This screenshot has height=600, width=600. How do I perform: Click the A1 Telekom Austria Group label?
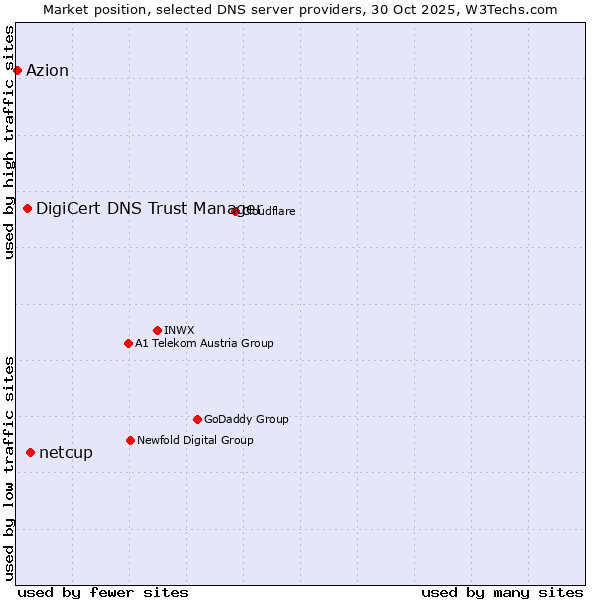pyautogui.click(x=204, y=343)
